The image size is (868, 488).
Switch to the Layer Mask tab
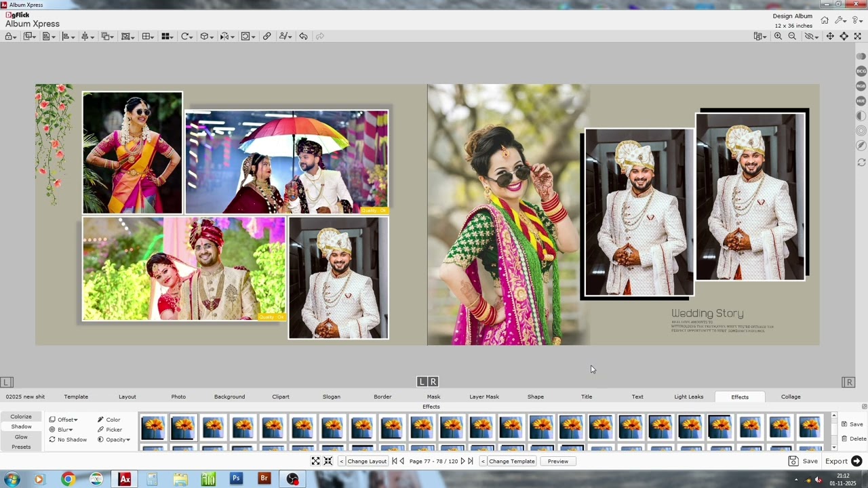pos(484,396)
